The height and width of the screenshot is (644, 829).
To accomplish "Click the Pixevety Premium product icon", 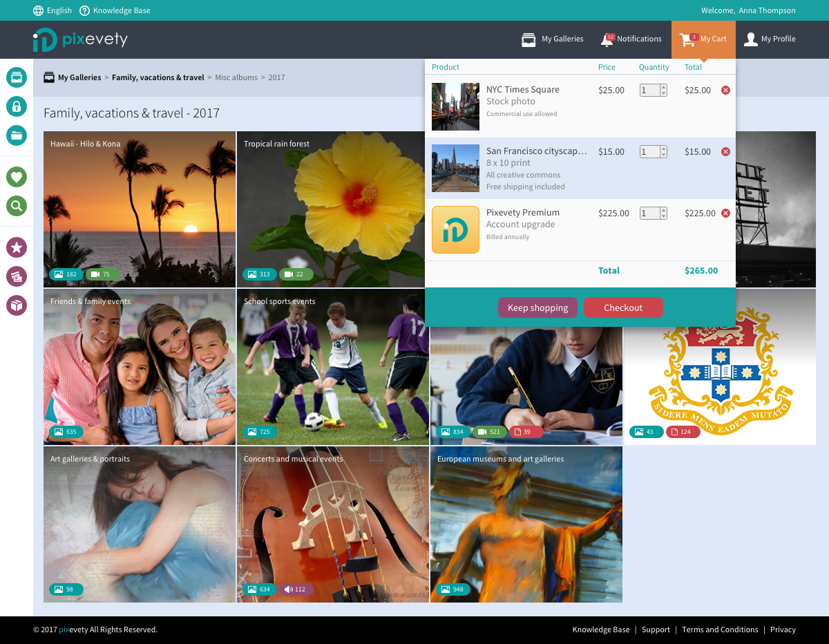I will tap(455, 229).
